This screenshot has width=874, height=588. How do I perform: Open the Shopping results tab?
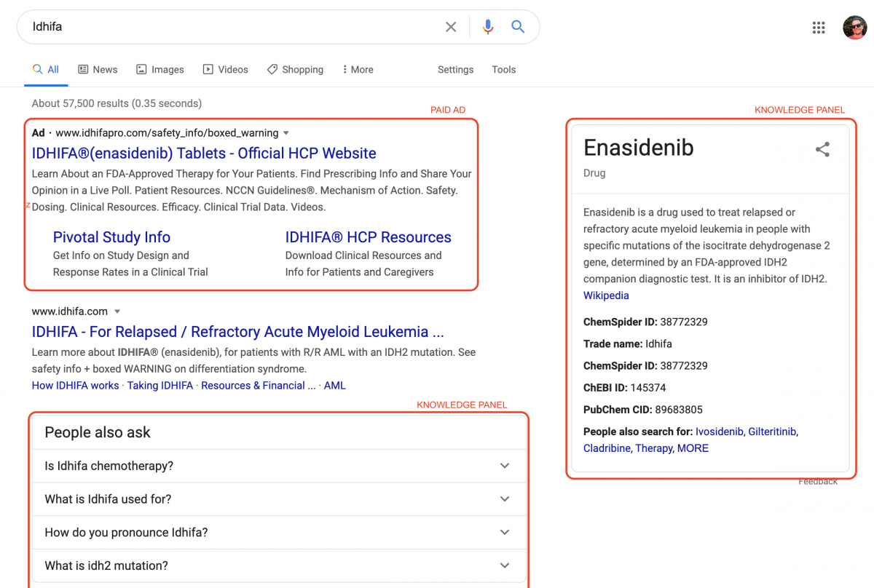(295, 70)
